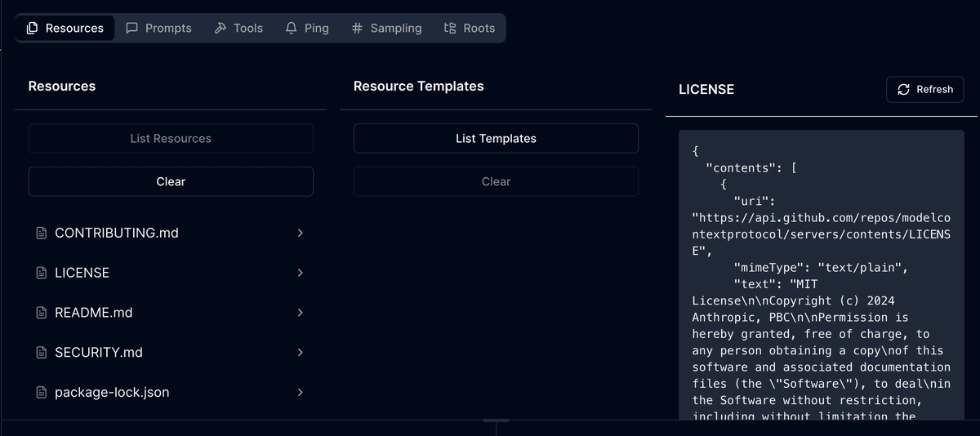Open SECURITY.md using its chevron arrow

300,353
